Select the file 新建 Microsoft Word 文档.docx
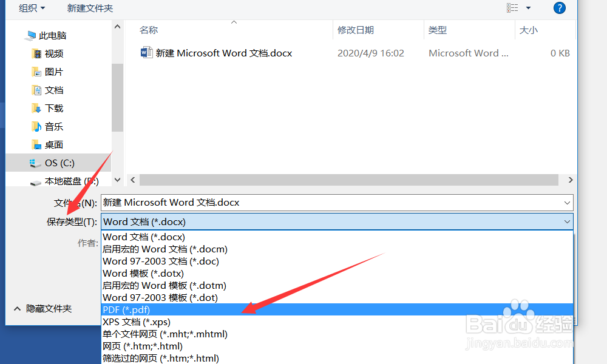Viewport: 607px width, 364px height. tap(224, 53)
